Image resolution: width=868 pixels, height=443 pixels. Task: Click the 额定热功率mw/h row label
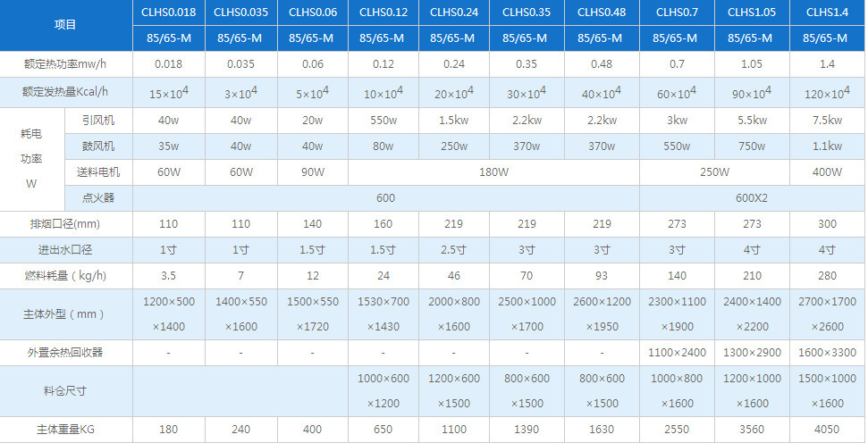coord(65,64)
